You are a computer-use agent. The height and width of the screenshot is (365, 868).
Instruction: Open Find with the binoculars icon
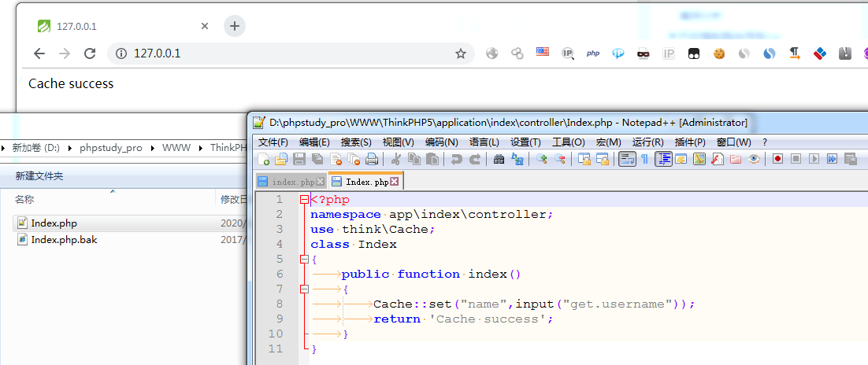tap(499, 159)
